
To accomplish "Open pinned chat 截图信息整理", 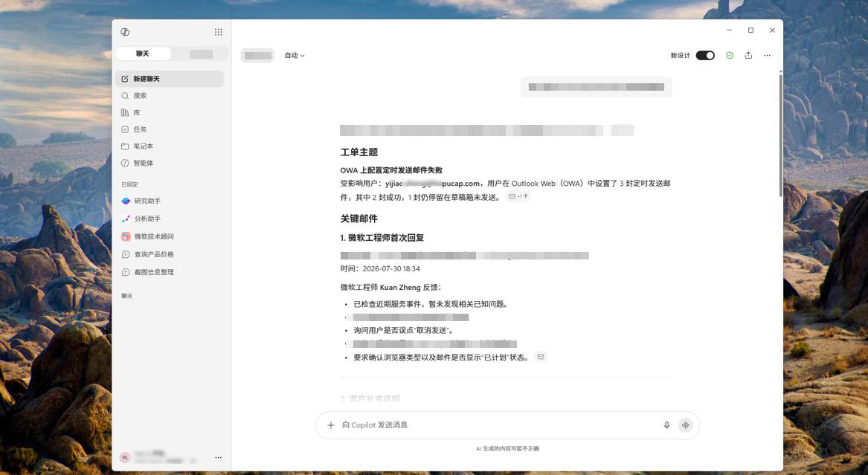I will coord(170,272).
